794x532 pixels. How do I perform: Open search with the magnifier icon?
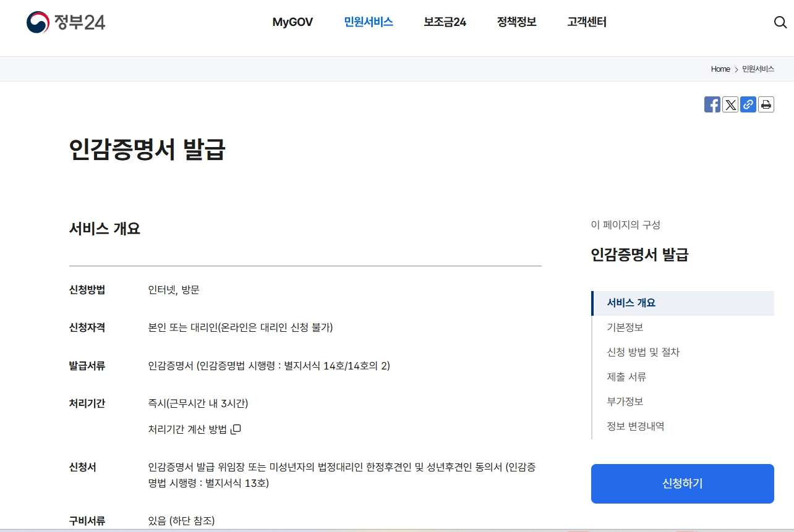pos(780,22)
